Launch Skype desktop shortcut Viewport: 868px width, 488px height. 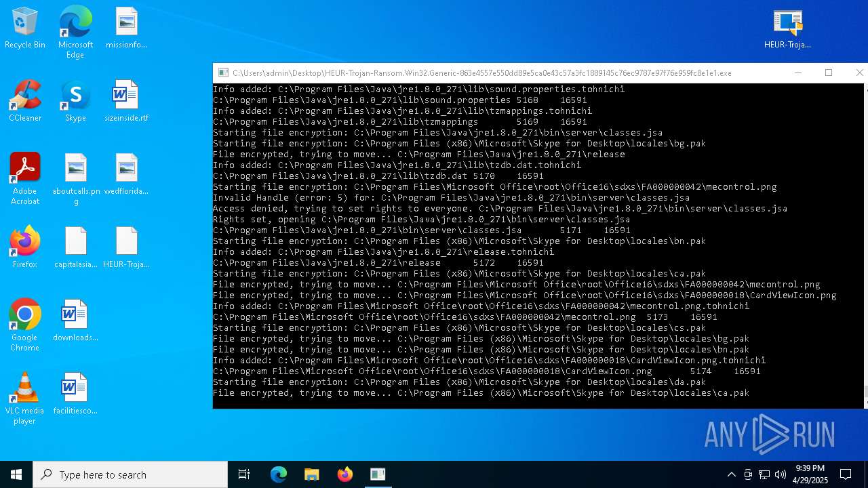pos(75,102)
